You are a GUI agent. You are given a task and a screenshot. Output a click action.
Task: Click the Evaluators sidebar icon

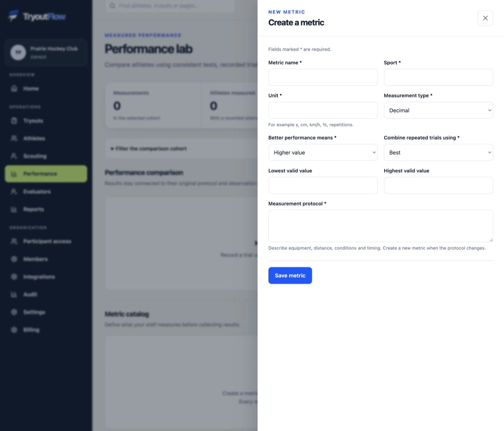click(x=14, y=192)
